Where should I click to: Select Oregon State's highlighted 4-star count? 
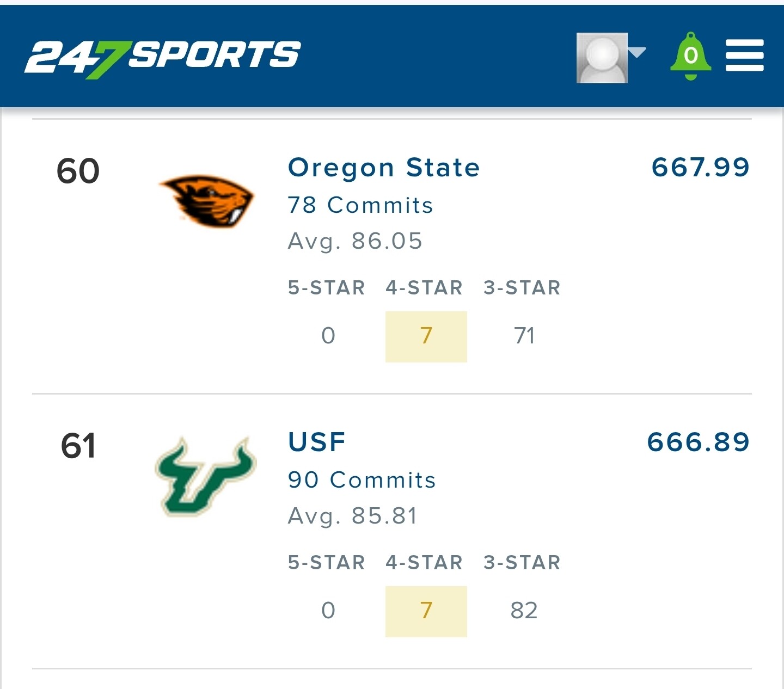click(x=426, y=336)
